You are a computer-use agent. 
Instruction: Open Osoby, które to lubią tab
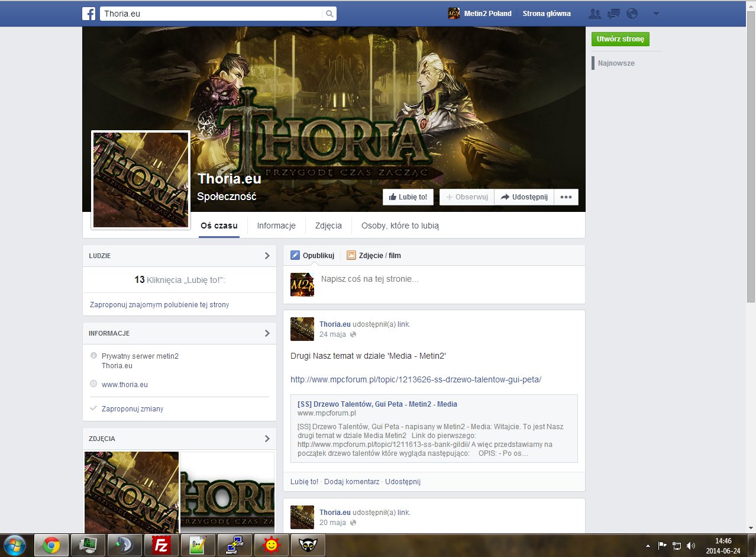400,226
